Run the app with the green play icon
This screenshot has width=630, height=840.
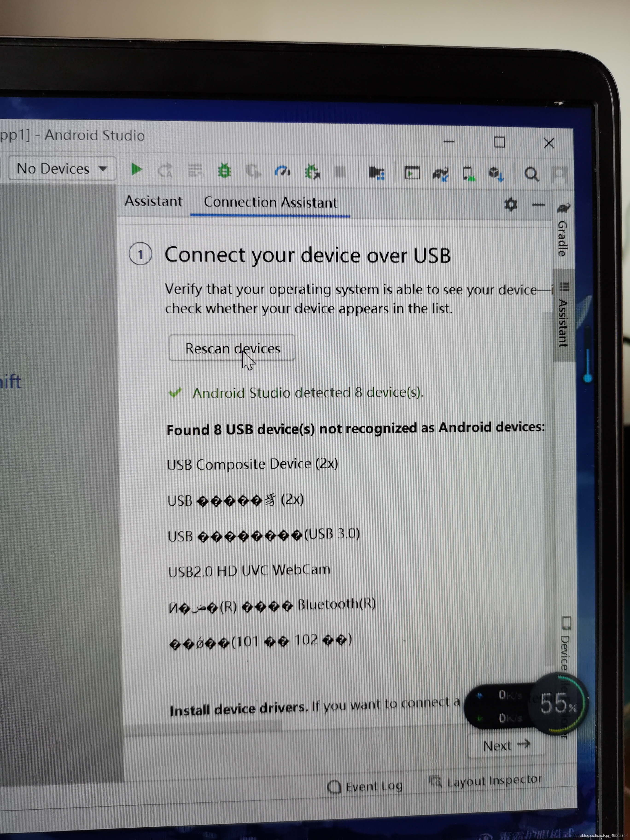coord(136,169)
